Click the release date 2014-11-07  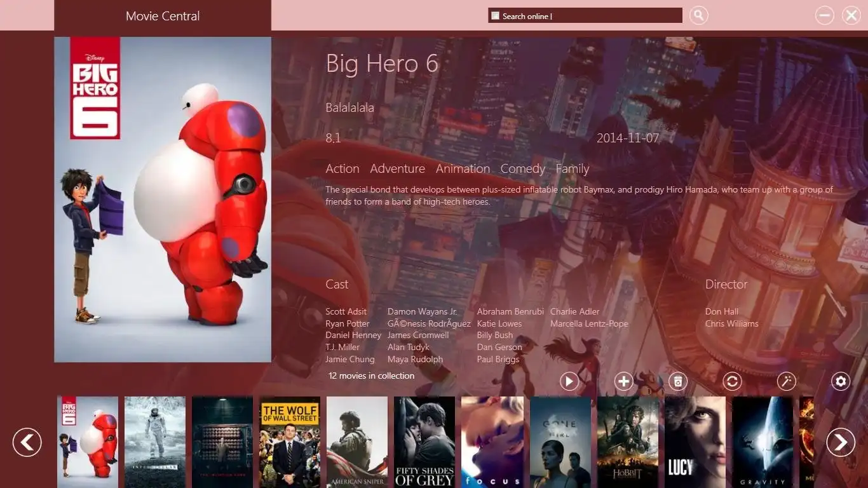628,138
